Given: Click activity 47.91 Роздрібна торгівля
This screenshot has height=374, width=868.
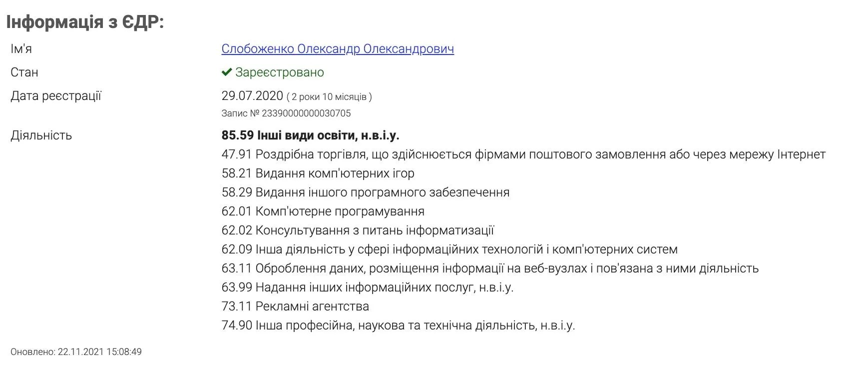Looking at the screenshot, I should tap(523, 154).
